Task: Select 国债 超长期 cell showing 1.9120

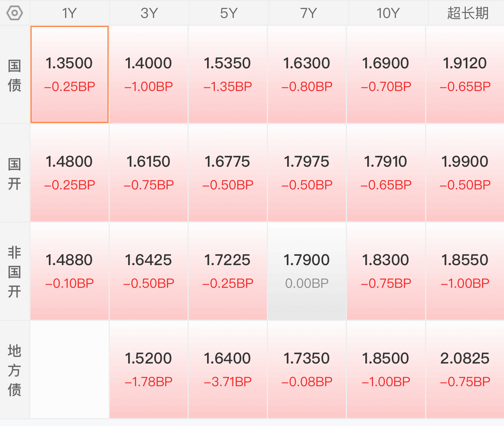Action: point(465,75)
